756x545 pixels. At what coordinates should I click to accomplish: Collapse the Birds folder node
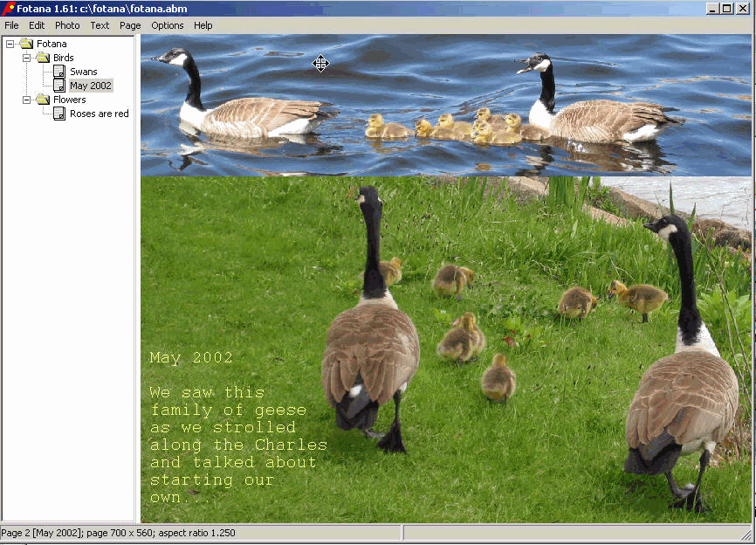coord(27,58)
